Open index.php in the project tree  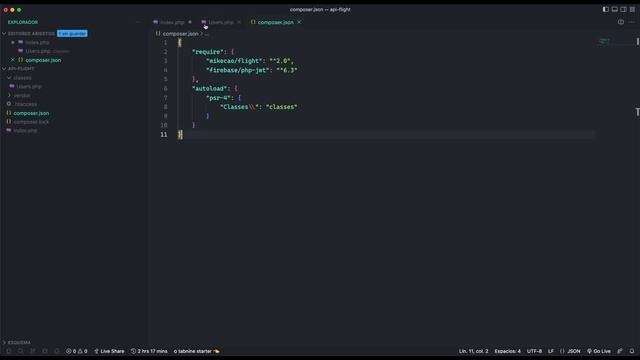pos(25,131)
